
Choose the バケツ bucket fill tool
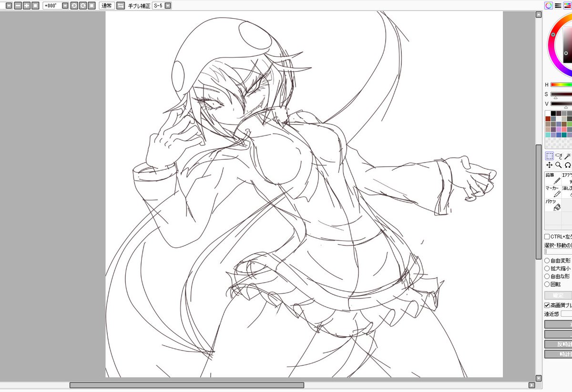(553, 205)
